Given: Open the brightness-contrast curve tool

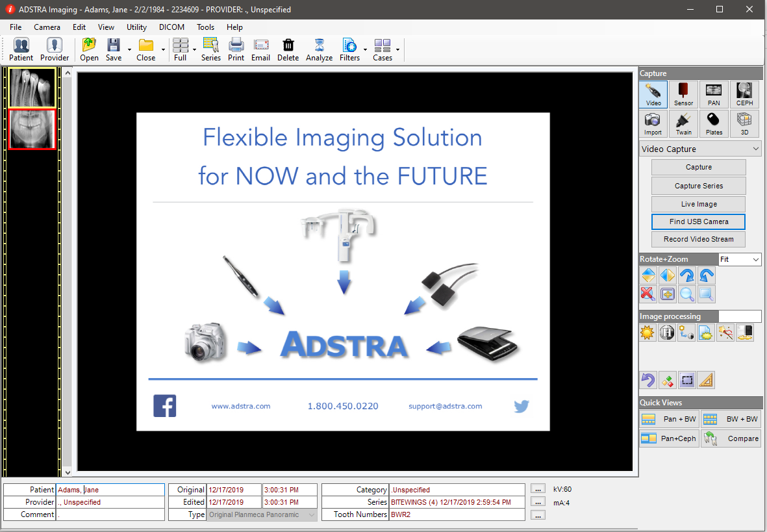Looking at the screenshot, I should click(686, 333).
